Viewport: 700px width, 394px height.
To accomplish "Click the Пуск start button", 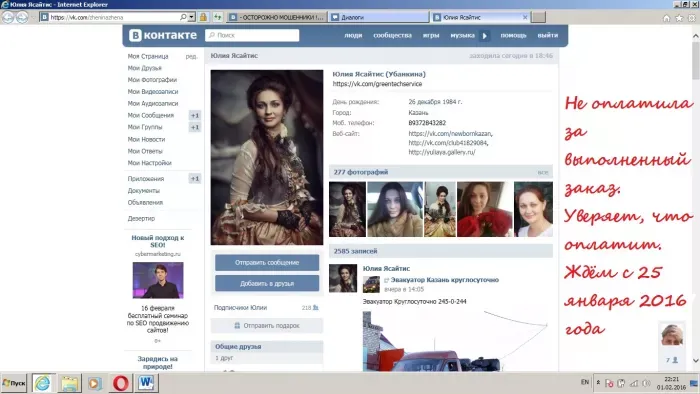I will point(14,383).
